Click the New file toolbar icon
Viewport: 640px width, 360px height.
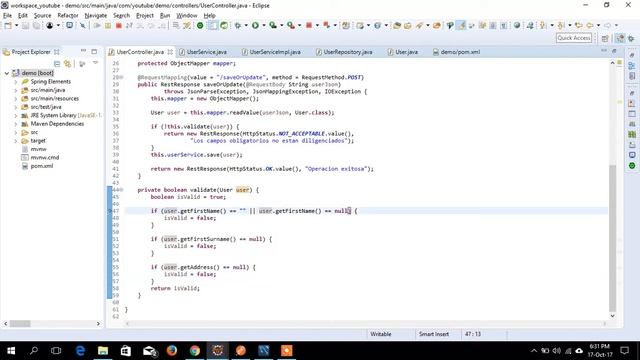pyautogui.click(x=8, y=25)
